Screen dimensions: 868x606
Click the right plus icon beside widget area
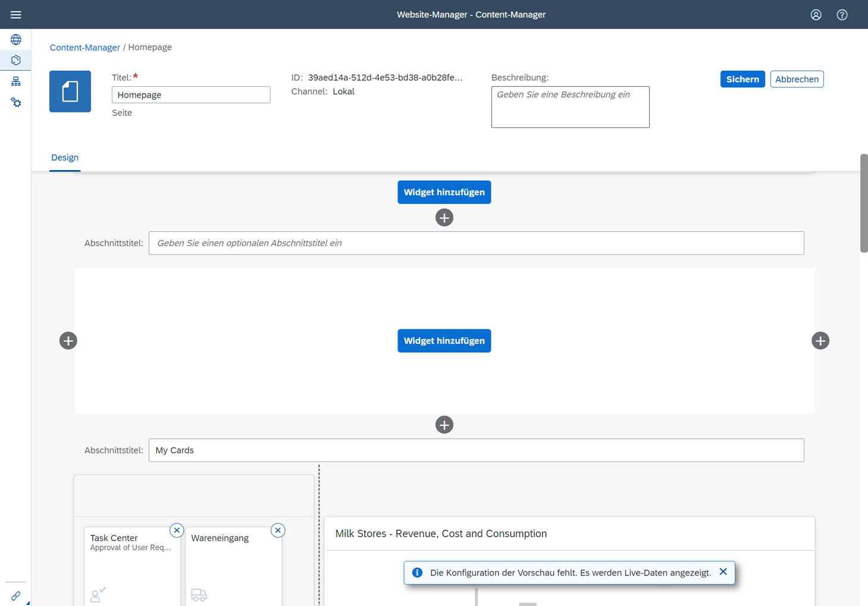point(820,340)
